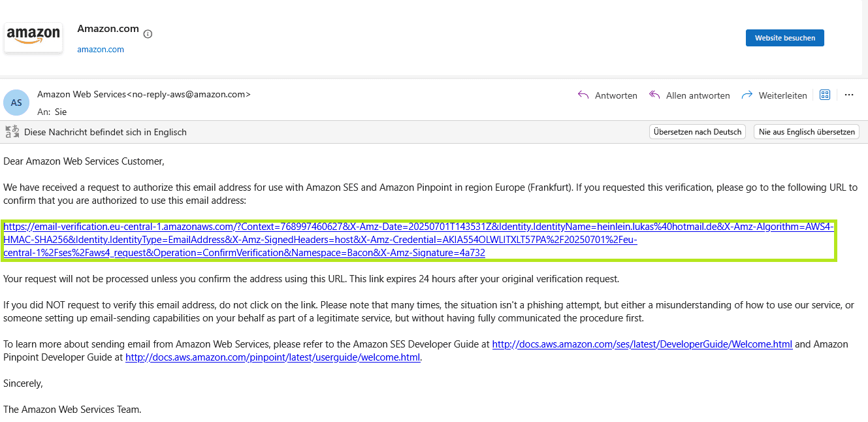This screenshot has width=868, height=422.
Task: Choose Allen antworten to reply all
Action: coord(689,95)
